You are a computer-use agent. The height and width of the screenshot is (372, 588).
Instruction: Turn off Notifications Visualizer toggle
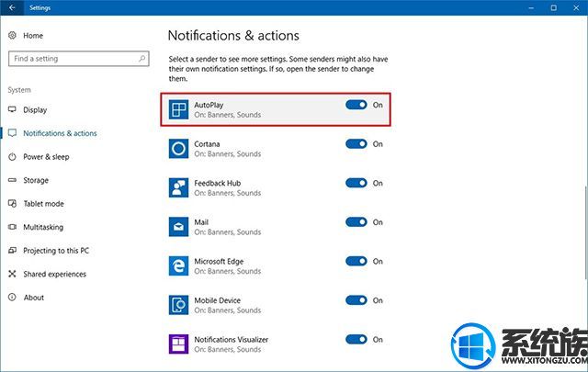[356, 339]
